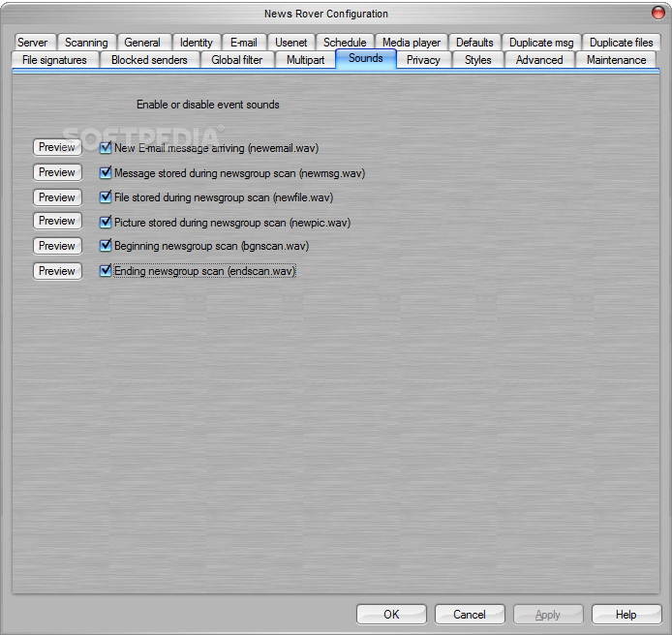
Task: Click the active Sounds tab
Action: coord(366,59)
